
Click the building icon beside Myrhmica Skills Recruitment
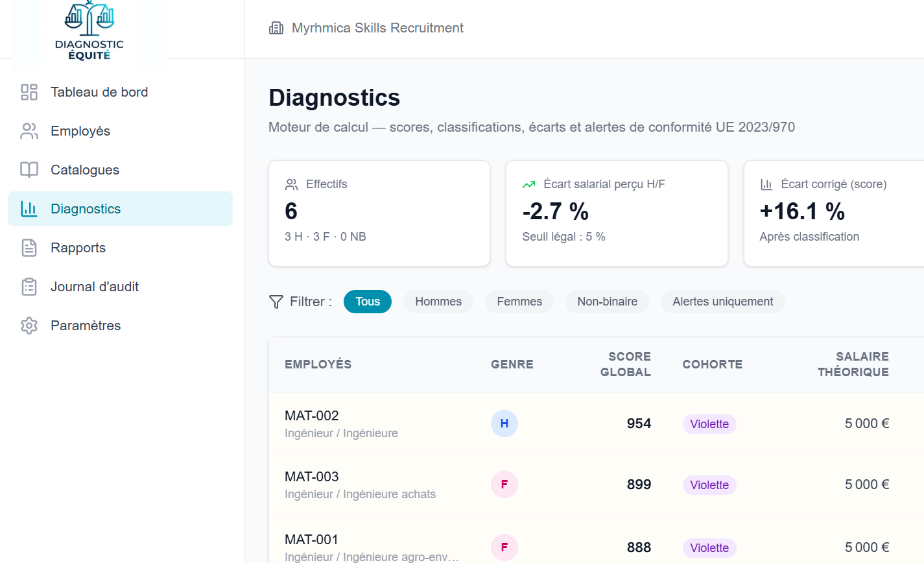276,28
